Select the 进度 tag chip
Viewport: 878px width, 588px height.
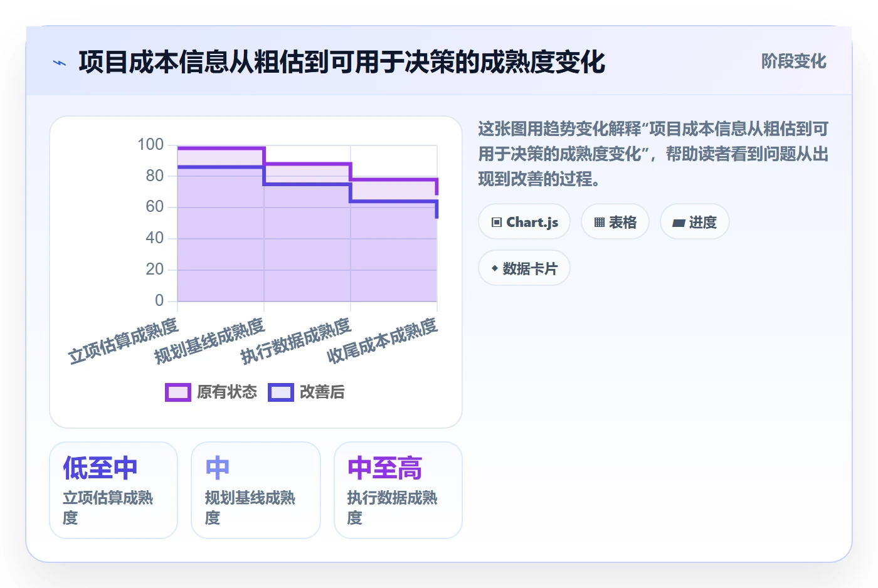(x=695, y=222)
